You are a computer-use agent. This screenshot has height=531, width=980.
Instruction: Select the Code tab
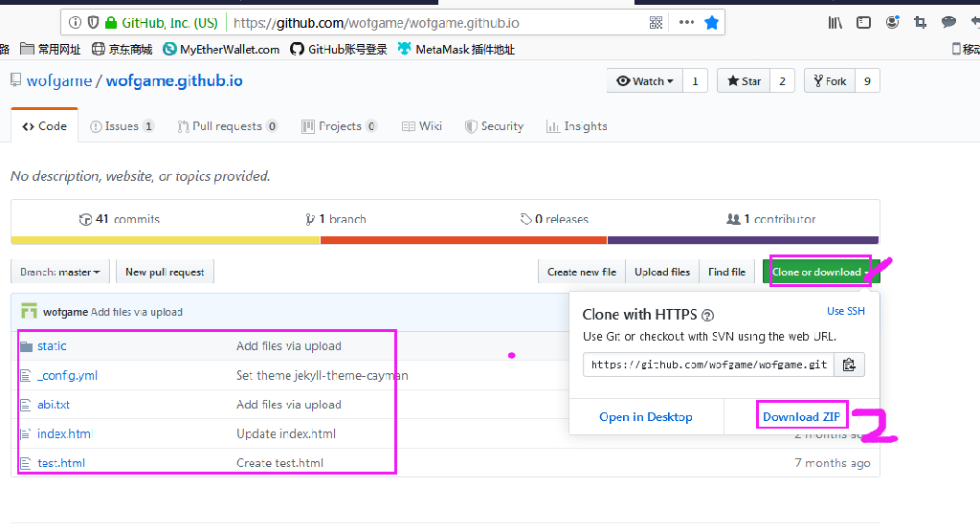(44, 126)
